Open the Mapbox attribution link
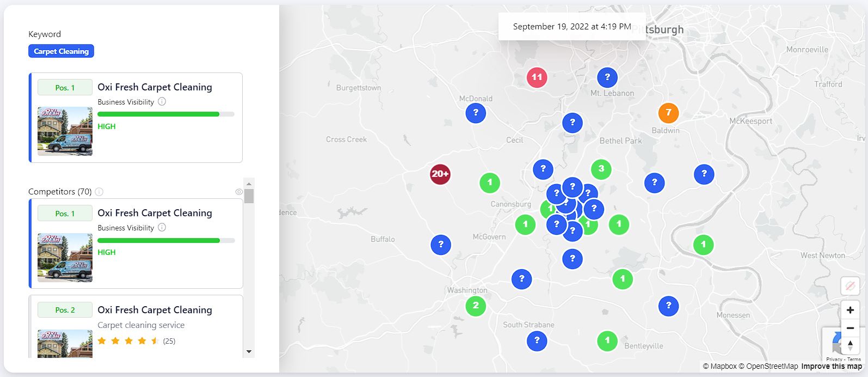 [x=720, y=366]
